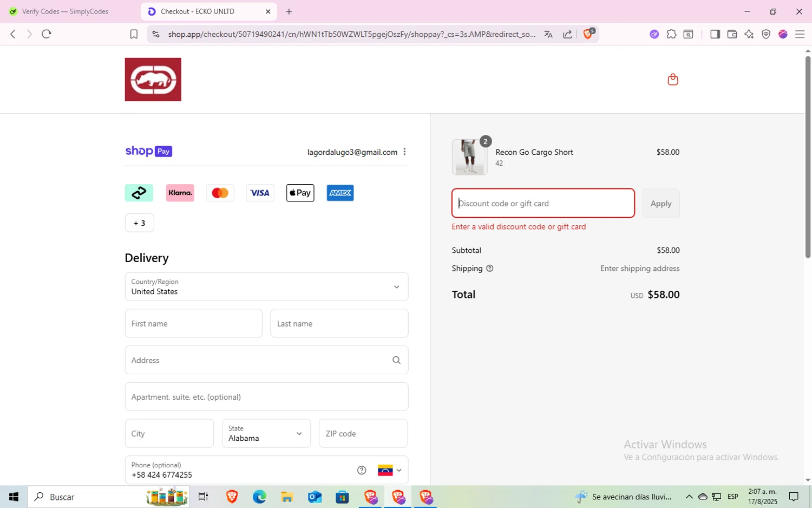This screenshot has width=812, height=508.
Task: Bookmark this page with the bookmark icon
Action: point(134,34)
